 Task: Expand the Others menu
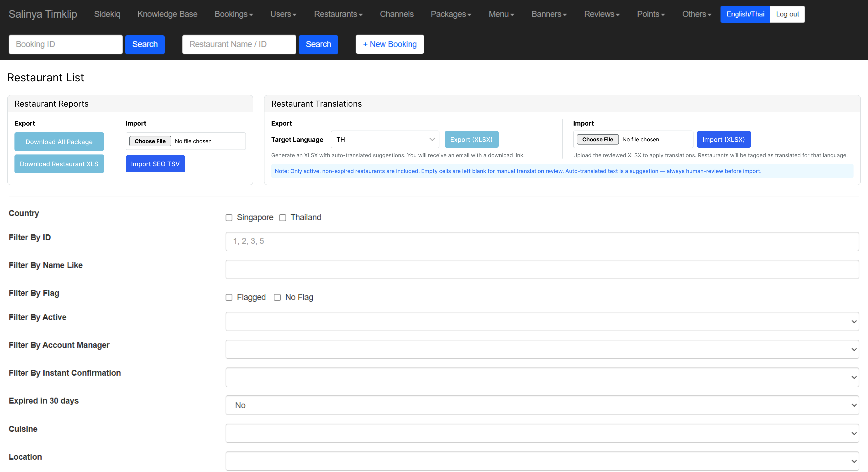coord(696,14)
